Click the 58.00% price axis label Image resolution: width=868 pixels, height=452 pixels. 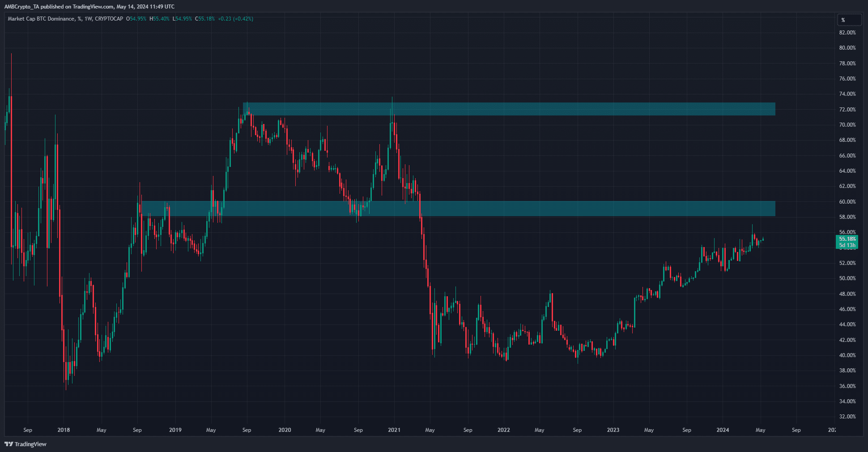coord(847,217)
